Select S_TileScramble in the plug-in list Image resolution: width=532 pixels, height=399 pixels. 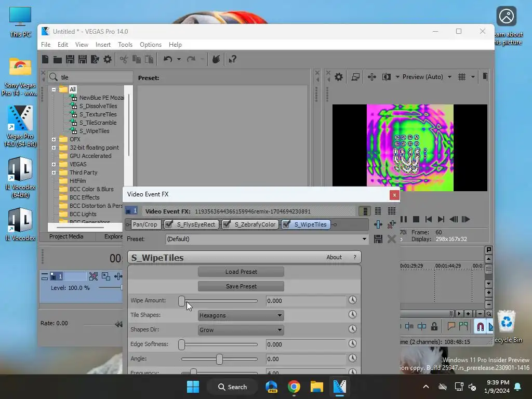pyautogui.click(x=98, y=123)
